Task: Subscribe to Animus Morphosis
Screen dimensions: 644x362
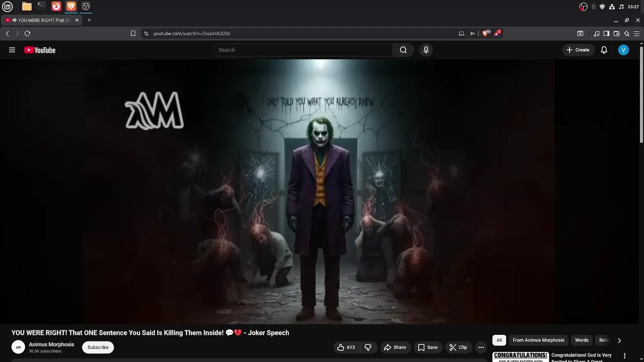Action: pyautogui.click(x=98, y=347)
